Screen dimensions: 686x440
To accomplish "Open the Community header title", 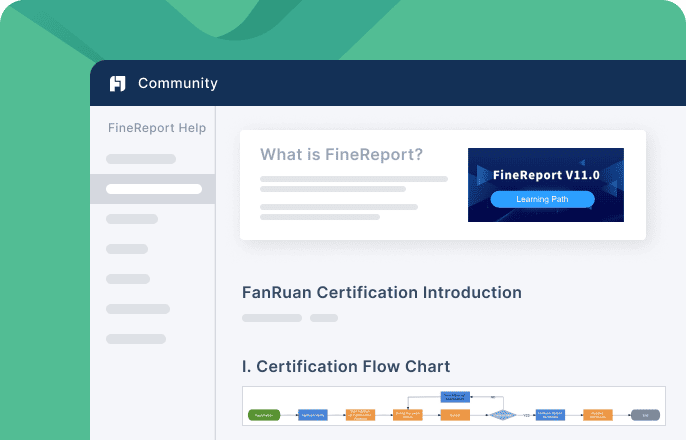I will pos(177,83).
